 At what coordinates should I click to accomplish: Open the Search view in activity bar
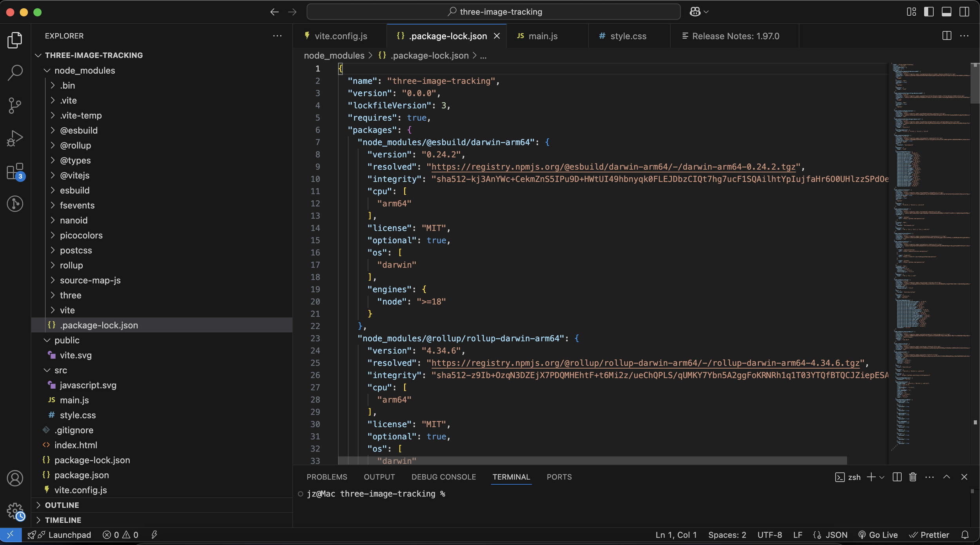(x=15, y=72)
